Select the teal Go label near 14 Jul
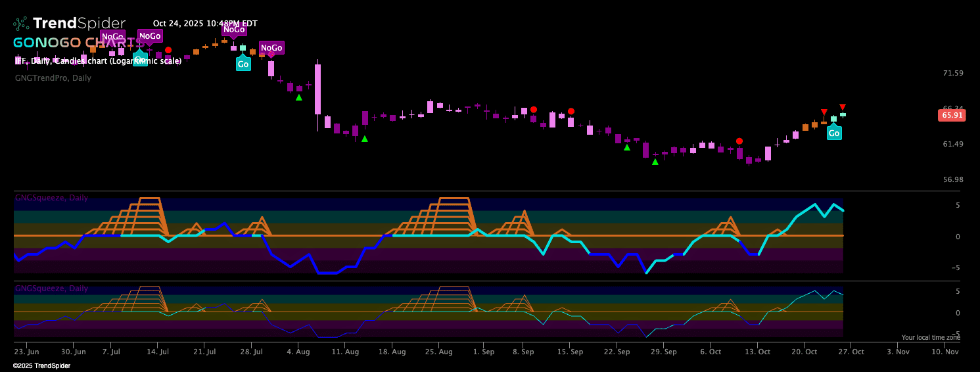Image resolution: width=980 pixels, height=372 pixels. (140, 60)
